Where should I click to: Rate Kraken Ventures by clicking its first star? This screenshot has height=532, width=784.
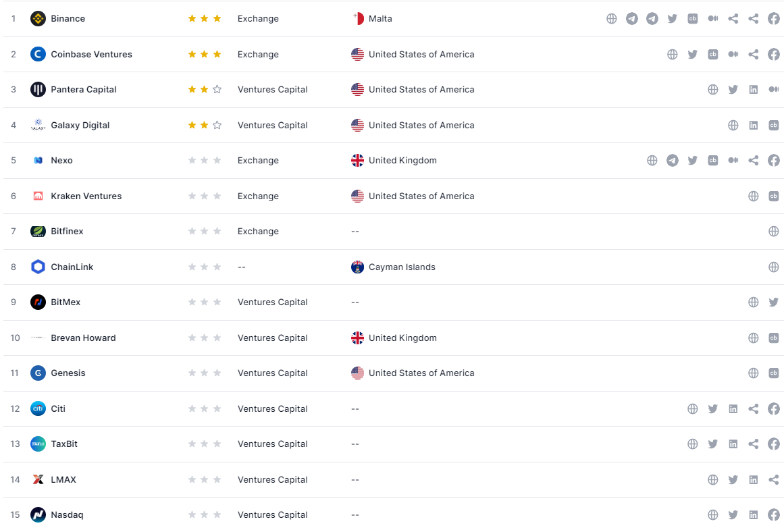192,196
